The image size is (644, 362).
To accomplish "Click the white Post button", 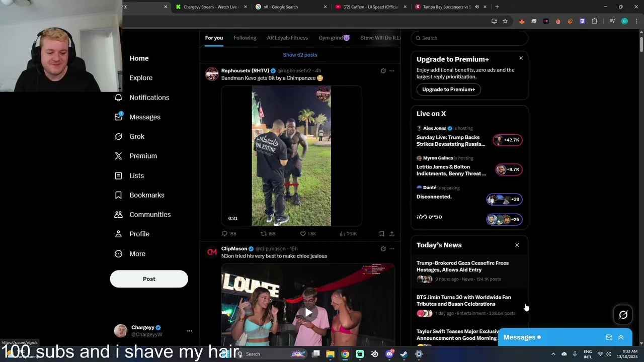I will 149,279.
